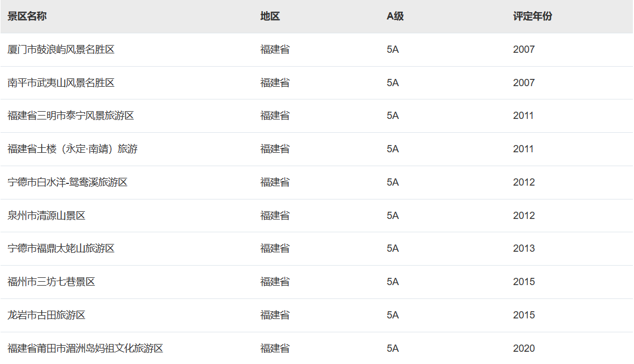Click 福建省 region in 清源山 row

pyautogui.click(x=274, y=216)
